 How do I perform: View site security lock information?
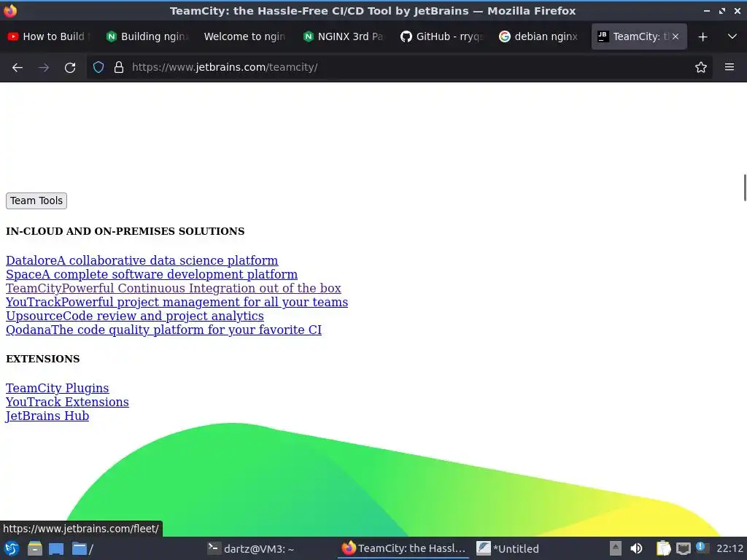click(119, 68)
